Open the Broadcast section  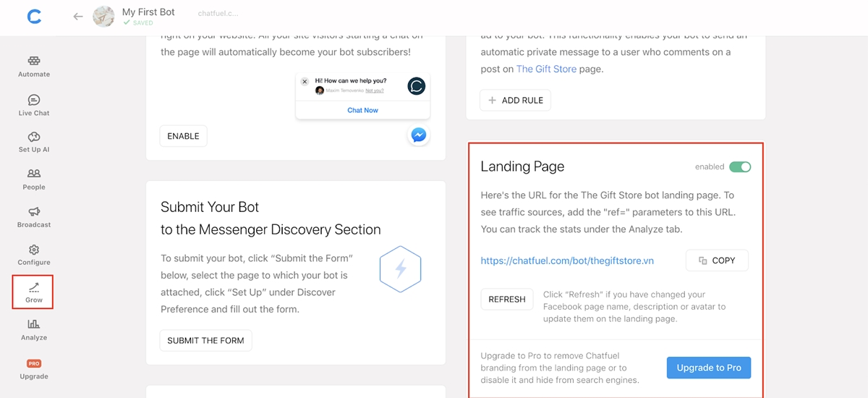[34, 217]
